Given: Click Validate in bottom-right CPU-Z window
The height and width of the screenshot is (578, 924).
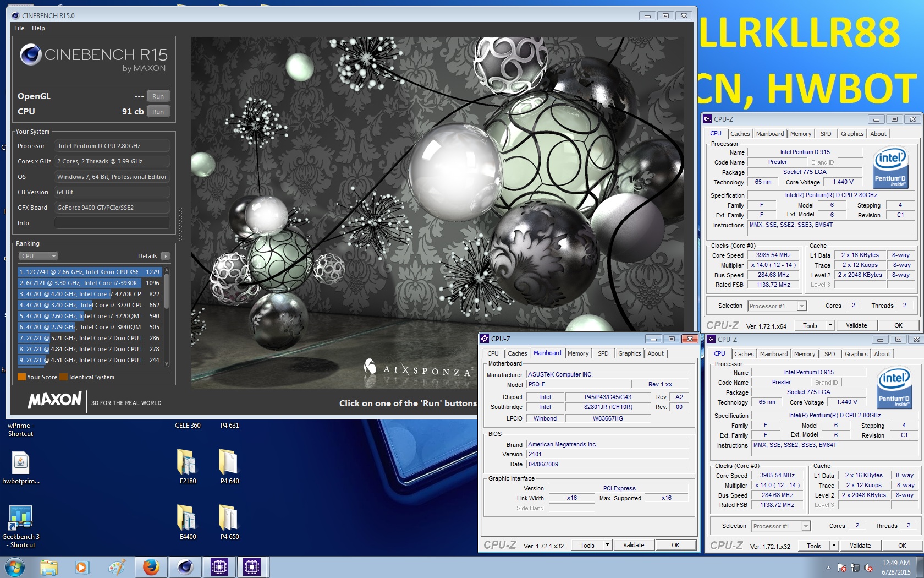Looking at the screenshot, I should point(860,546).
